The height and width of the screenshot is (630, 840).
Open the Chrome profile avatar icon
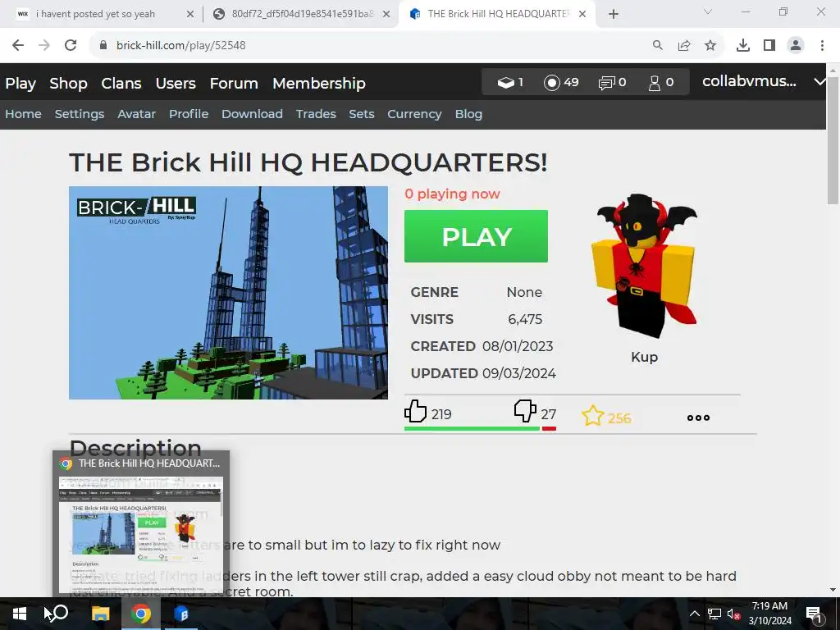point(796,46)
